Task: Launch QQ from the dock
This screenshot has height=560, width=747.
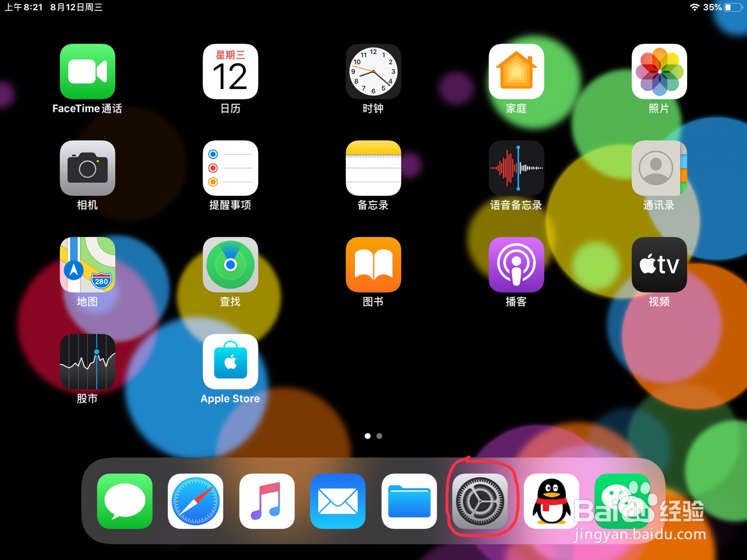Action: [551, 501]
